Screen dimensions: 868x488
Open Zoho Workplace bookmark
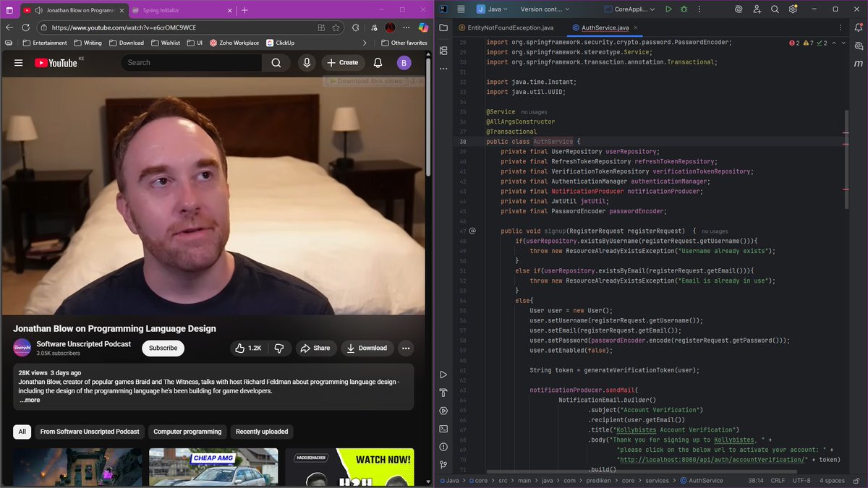pos(234,43)
